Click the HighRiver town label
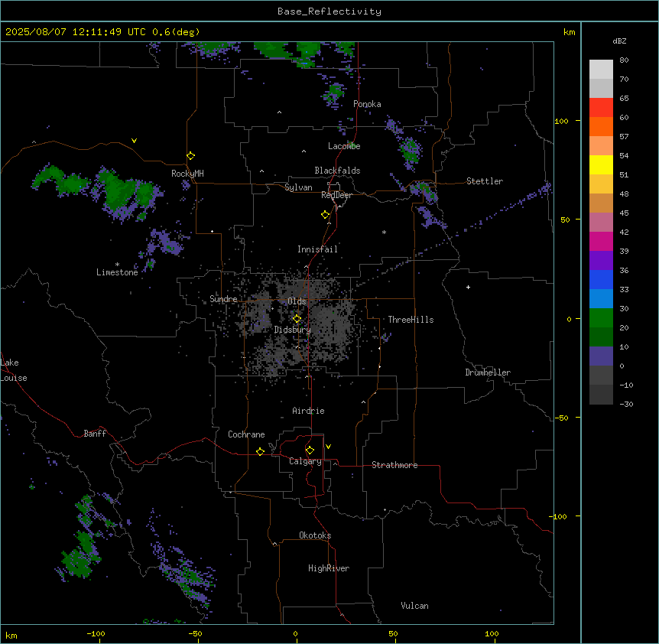659x644 pixels. pyautogui.click(x=328, y=568)
